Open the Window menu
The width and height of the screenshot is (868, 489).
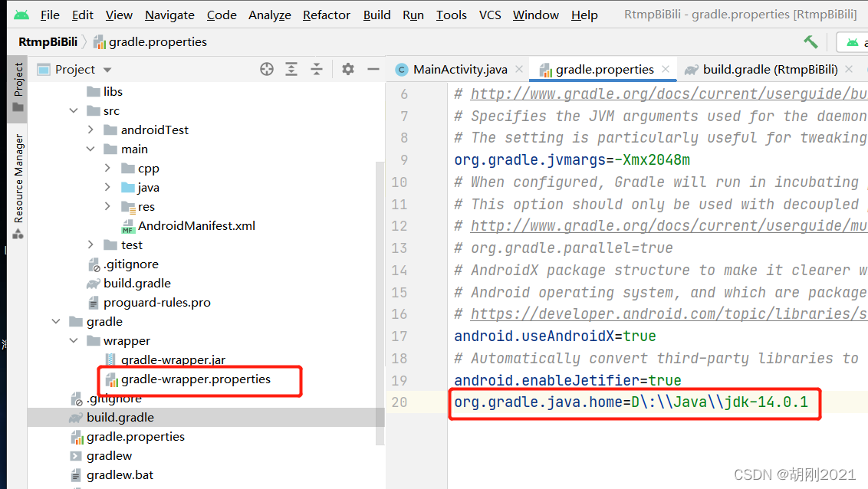[x=536, y=15]
